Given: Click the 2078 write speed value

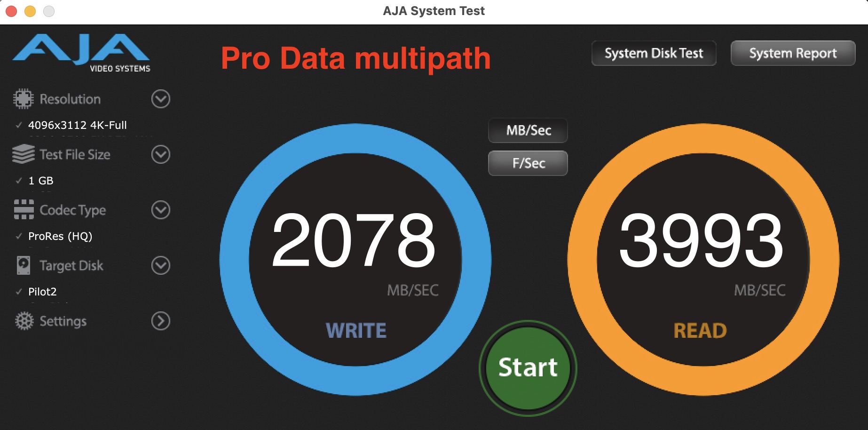Looking at the screenshot, I should [x=354, y=240].
